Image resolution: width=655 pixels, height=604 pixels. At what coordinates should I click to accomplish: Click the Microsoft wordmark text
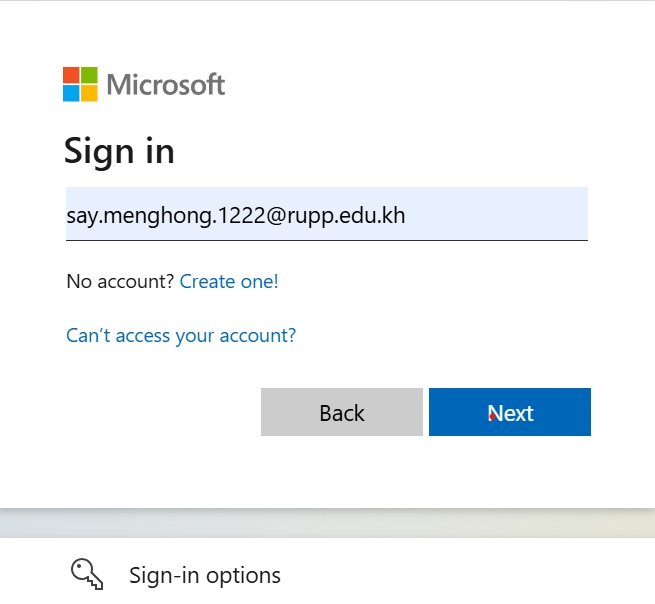(166, 84)
